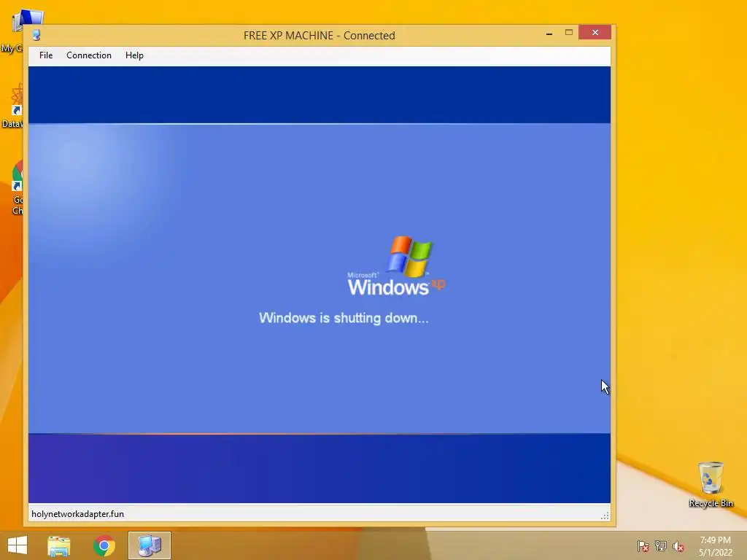Image resolution: width=747 pixels, height=560 pixels.
Task: Click the muted volume tray icon
Action: click(678, 547)
